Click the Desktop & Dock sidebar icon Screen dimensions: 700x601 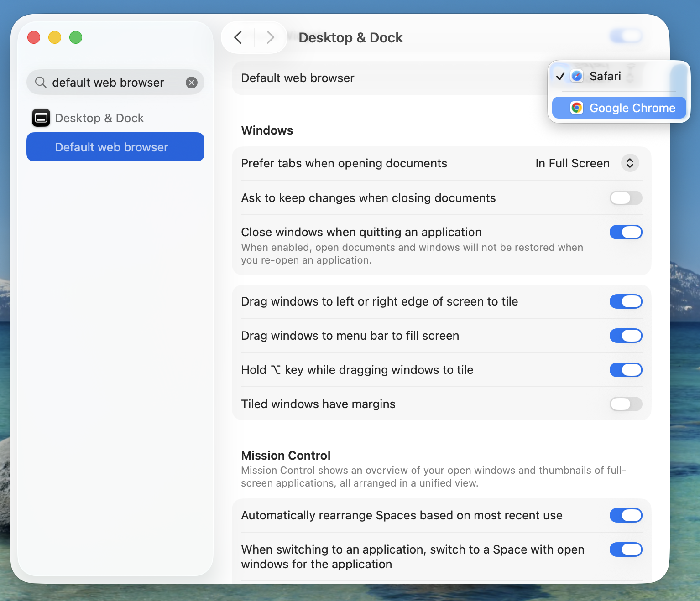pyautogui.click(x=41, y=118)
